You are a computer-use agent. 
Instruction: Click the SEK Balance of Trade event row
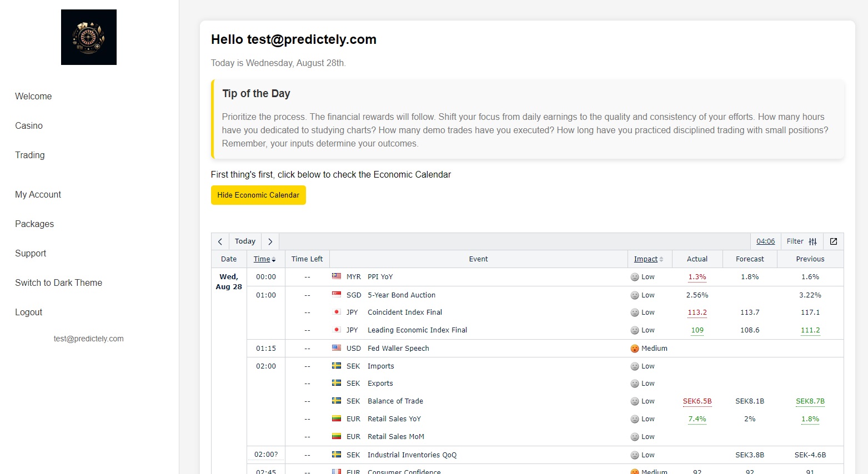tap(395, 401)
